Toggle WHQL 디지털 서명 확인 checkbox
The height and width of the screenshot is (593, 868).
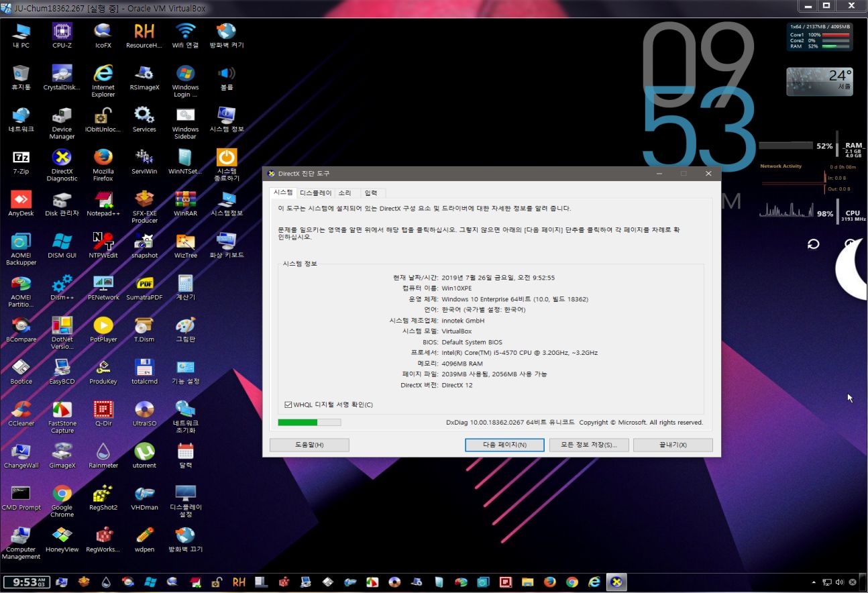288,405
